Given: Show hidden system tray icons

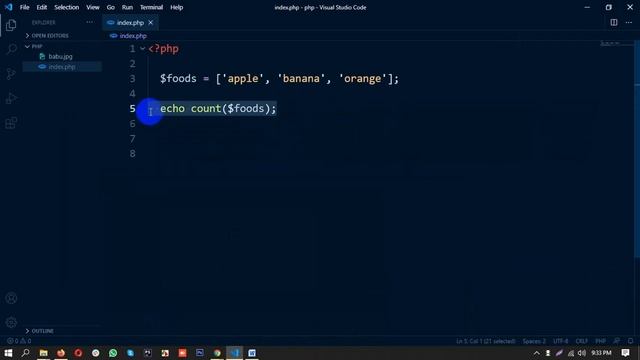Looking at the screenshot, I should 537,353.
